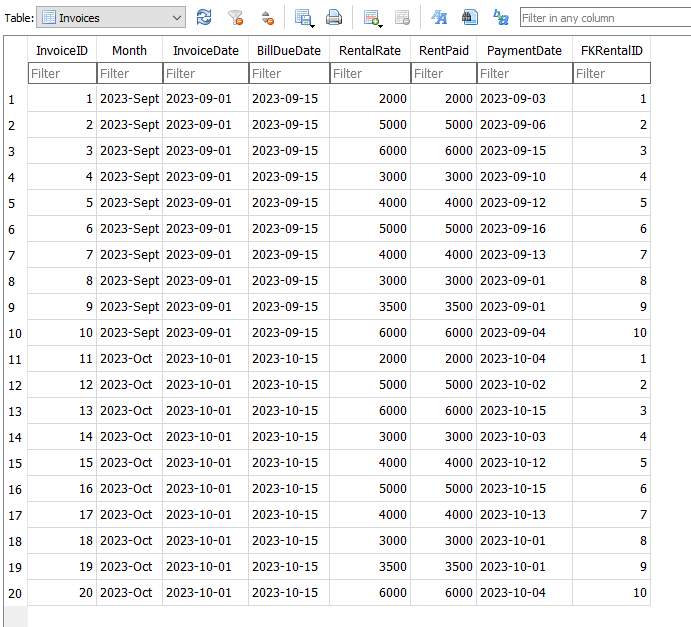
Task: Sort by the InvoiceID column header
Action: (62, 51)
